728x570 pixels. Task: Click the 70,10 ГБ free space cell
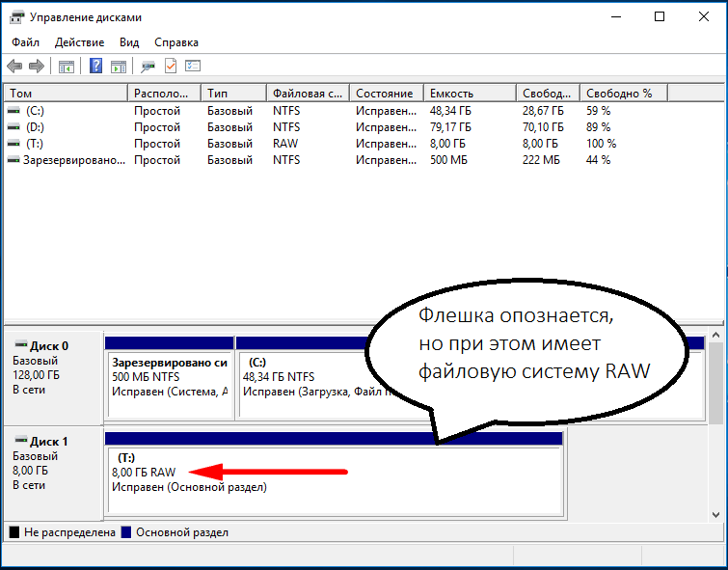[543, 127]
